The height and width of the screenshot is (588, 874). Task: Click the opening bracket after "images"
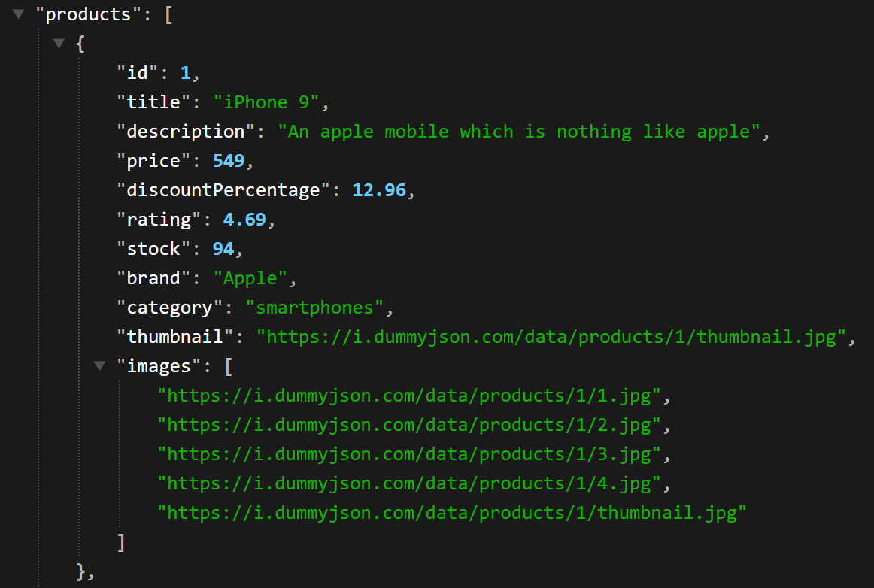(x=229, y=366)
